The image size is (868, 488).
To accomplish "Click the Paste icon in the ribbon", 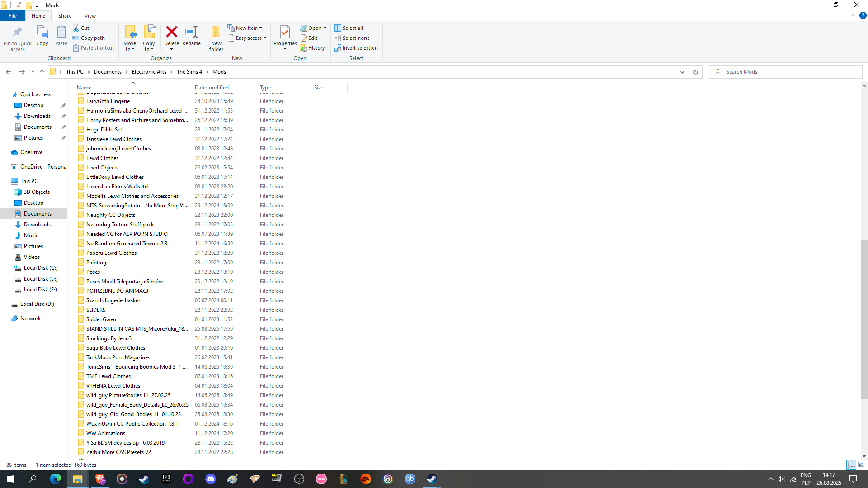I will click(61, 32).
